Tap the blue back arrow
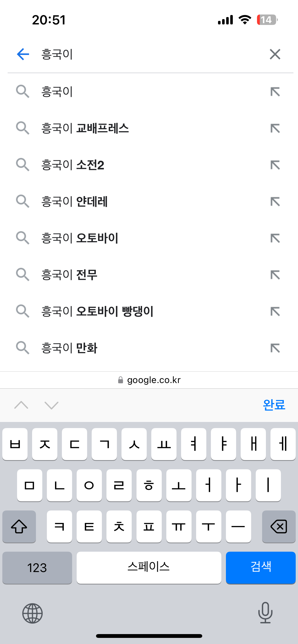The image size is (298, 644). tap(23, 54)
